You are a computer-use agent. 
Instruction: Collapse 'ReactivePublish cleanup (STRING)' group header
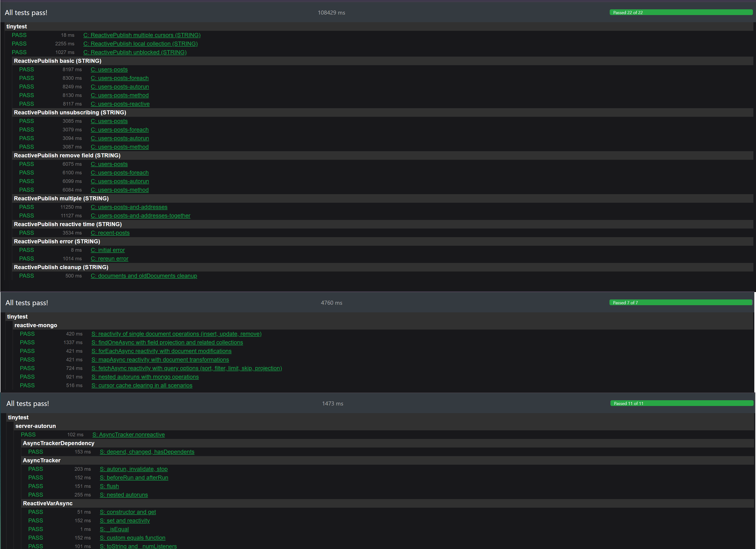[x=382, y=267]
